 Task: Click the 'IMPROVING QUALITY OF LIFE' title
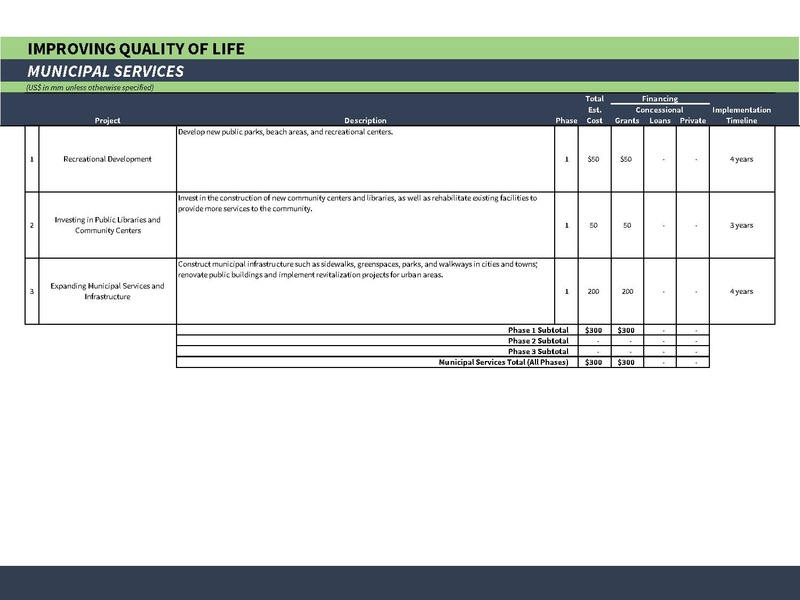136,49
